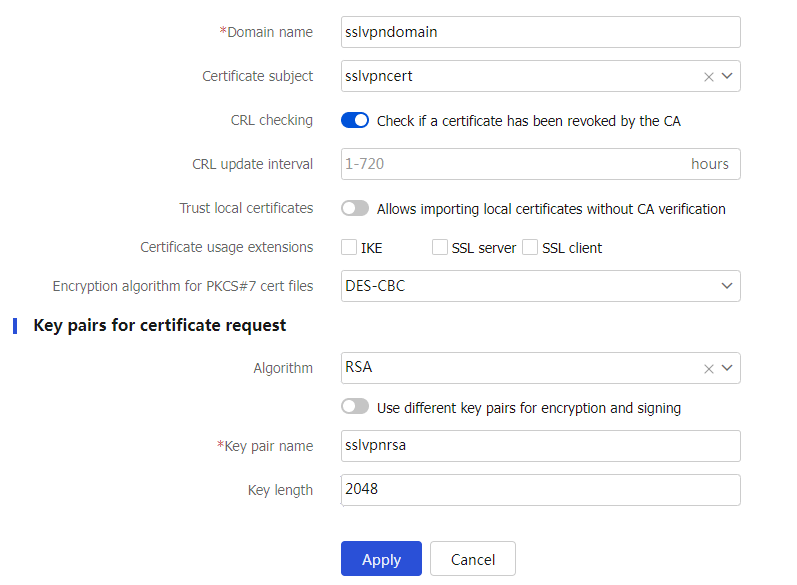Click the CRL update interval field
The height and width of the screenshot is (585, 797).
click(540, 164)
